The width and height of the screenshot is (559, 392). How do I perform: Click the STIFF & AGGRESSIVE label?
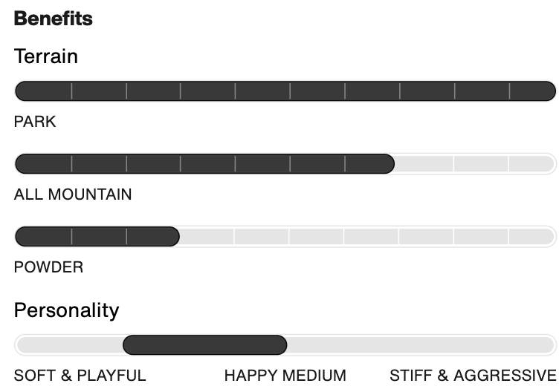coord(473,375)
